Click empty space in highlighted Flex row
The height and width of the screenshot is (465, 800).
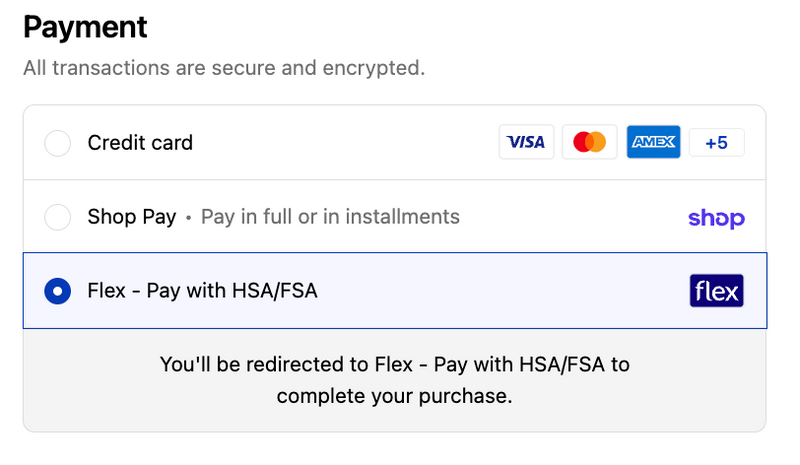(500, 291)
